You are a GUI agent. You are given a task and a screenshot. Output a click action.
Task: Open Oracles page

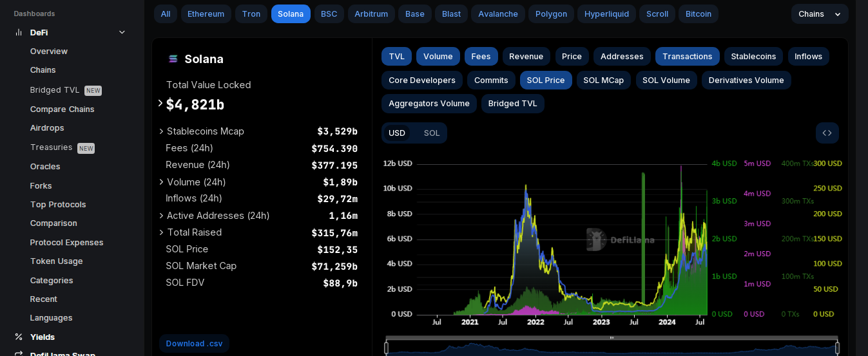45,167
